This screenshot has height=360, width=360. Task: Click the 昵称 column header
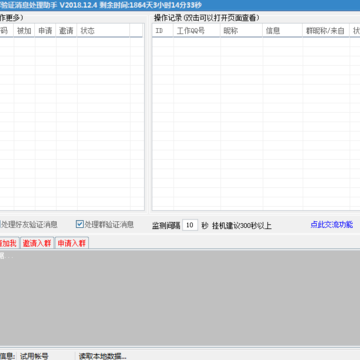point(241,31)
